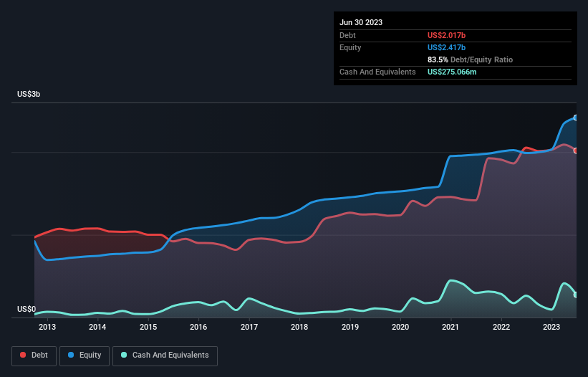Click Cash And Equivalents label in tooltip
The width and height of the screenshot is (588, 377).
[x=377, y=72]
